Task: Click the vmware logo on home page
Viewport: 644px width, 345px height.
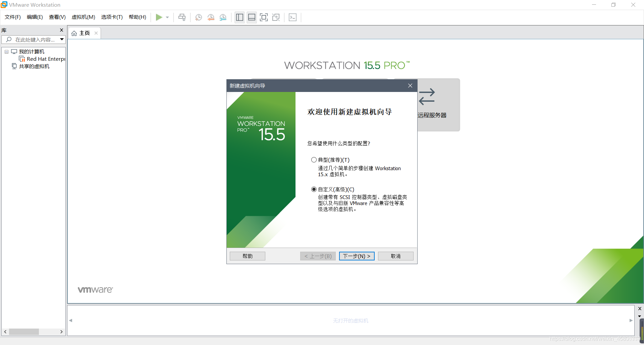Action: (95, 290)
